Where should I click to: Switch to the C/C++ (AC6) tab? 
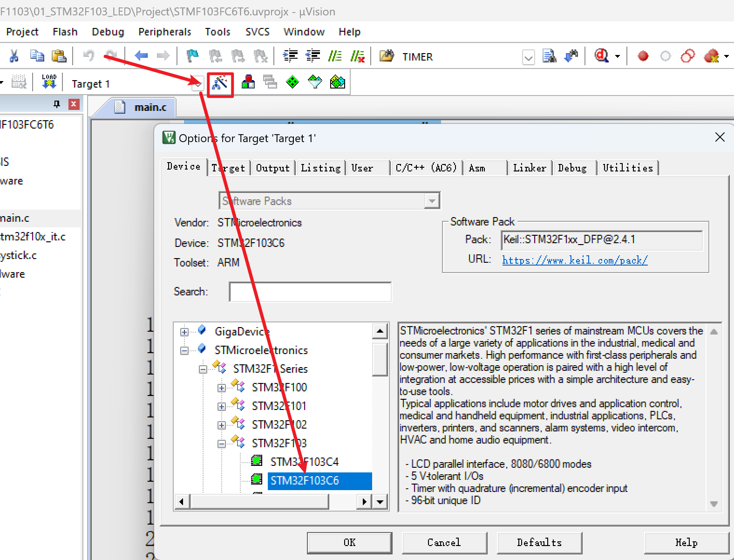tap(426, 168)
